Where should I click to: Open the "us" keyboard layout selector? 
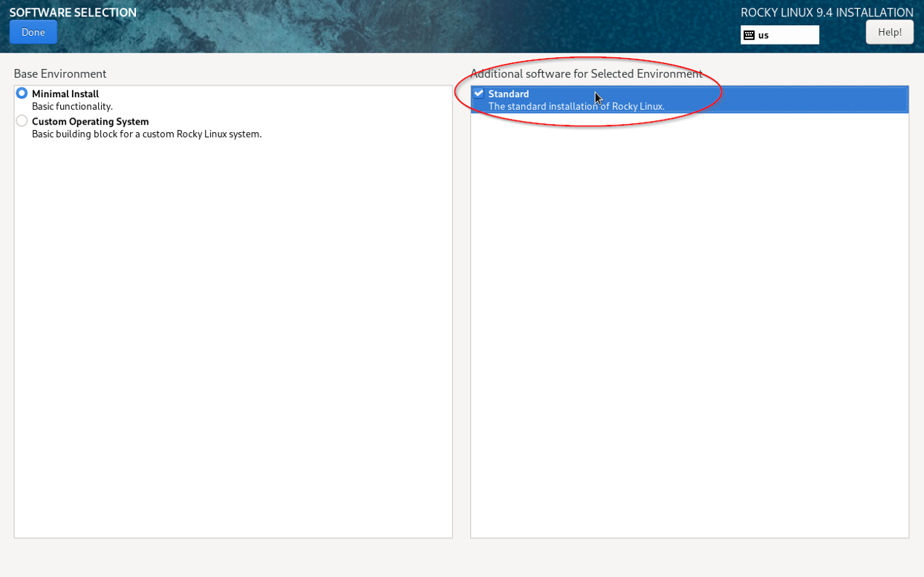pyautogui.click(x=780, y=34)
